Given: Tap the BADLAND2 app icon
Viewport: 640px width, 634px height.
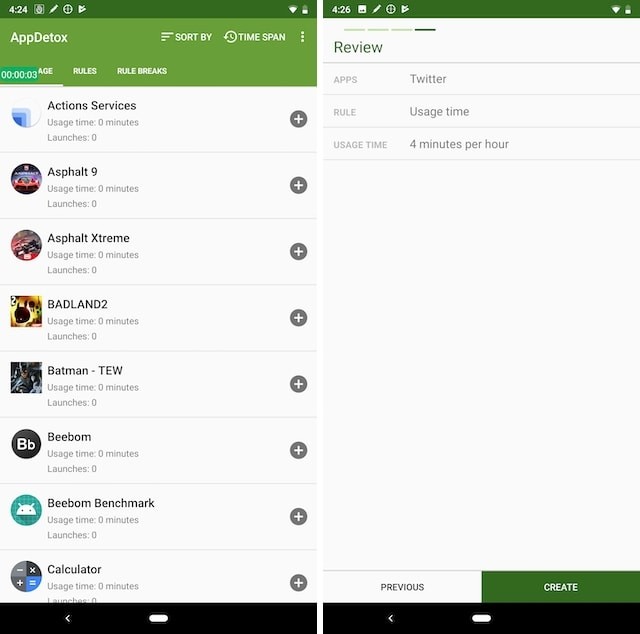Looking at the screenshot, I should (26, 311).
